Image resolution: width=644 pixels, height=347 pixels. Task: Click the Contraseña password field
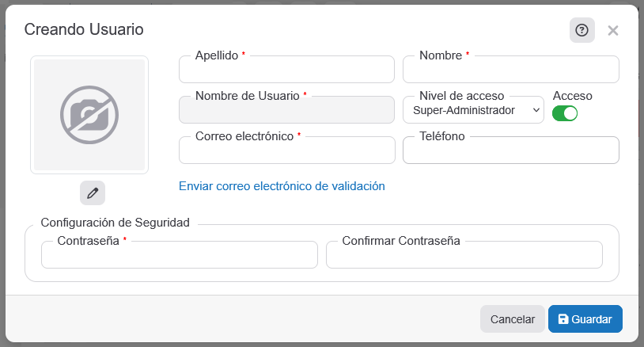(x=179, y=256)
